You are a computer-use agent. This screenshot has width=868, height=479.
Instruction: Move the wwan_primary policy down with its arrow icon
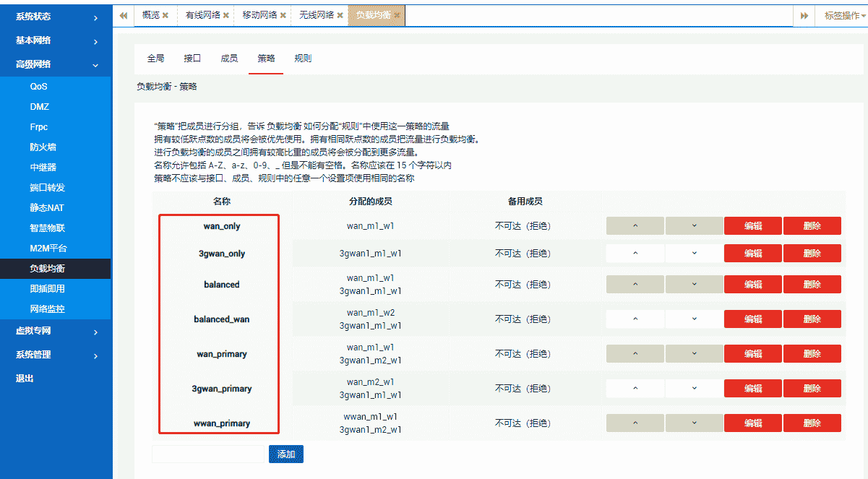click(694, 423)
